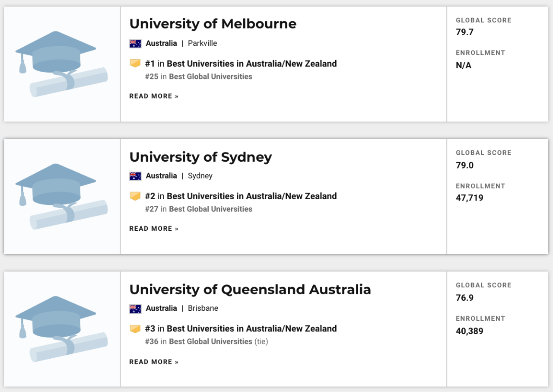This screenshot has height=392, width=553.
Task: Click the University of Melbourne graduation cap image
Action: 62,64
